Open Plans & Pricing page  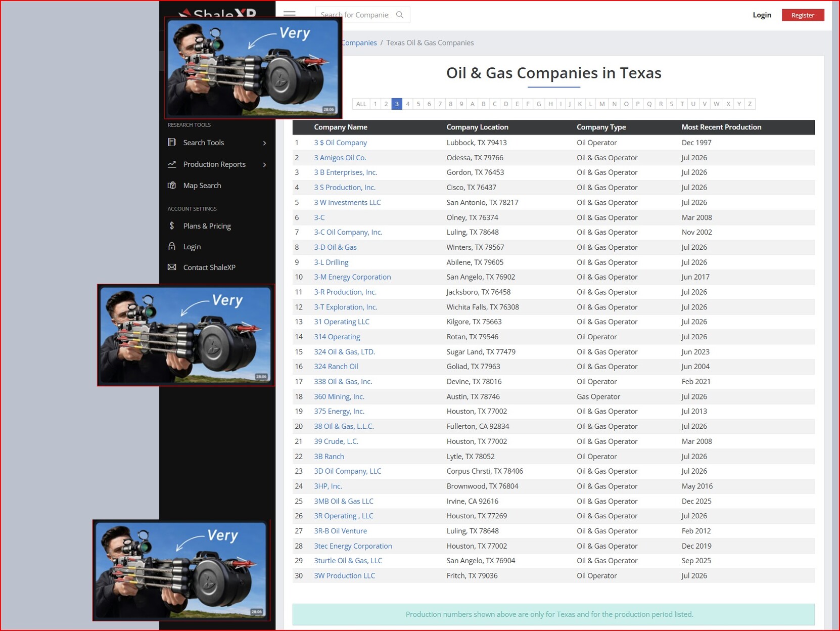coord(207,226)
